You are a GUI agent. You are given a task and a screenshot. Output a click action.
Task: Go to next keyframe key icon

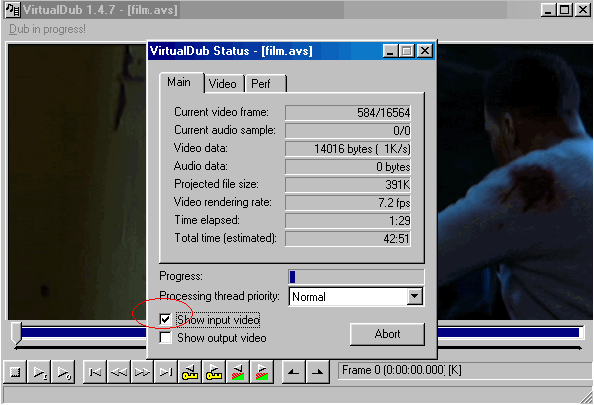pos(214,372)
